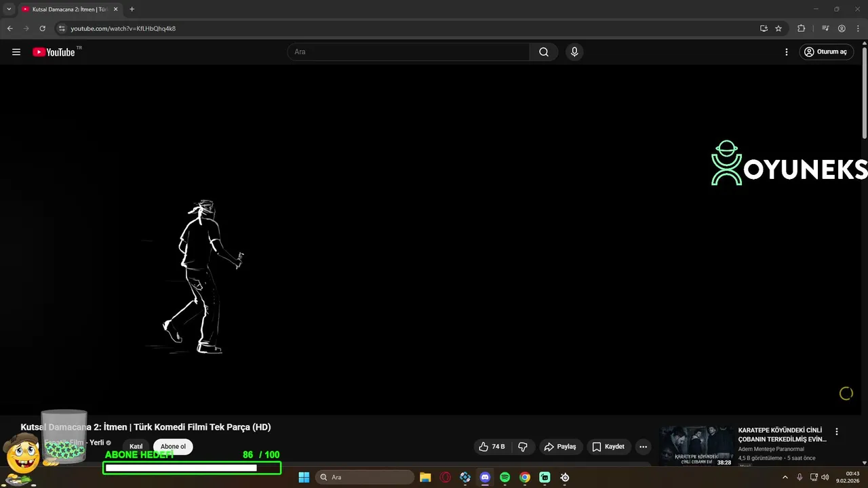This screenshot has height=488, width=868.
Task: Like the video with thumbs up
Action: point(492,447)
